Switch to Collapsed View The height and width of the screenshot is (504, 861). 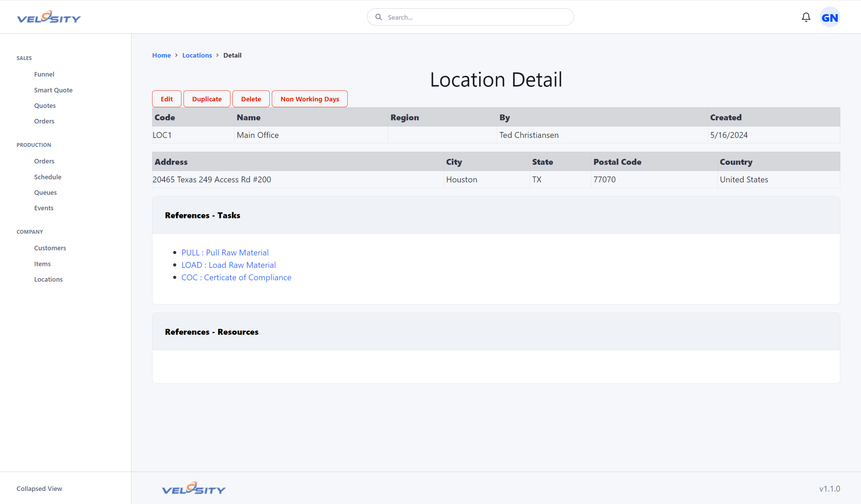(x=39, y=488)
